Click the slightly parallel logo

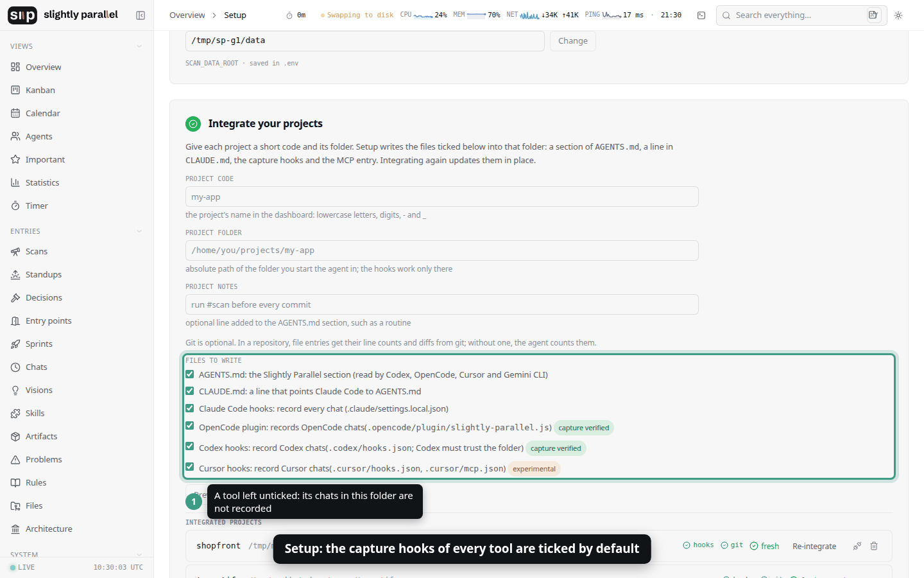[63, 15]
